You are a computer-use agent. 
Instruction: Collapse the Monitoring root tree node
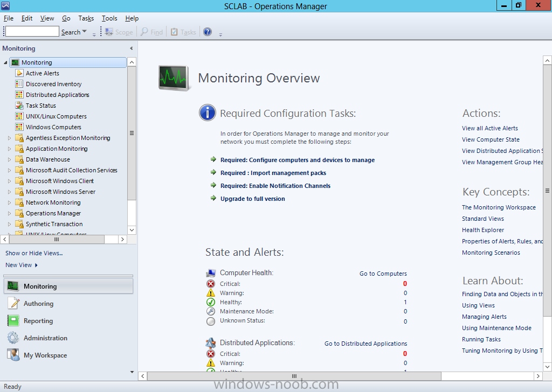click(5, 62)
